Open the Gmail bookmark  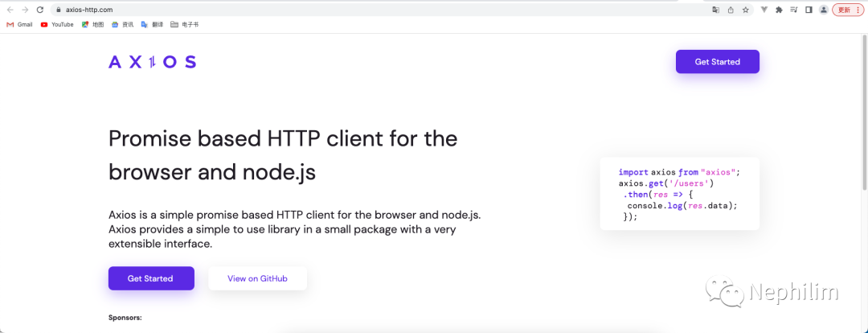pyautogui.click(x=20, y=25)
